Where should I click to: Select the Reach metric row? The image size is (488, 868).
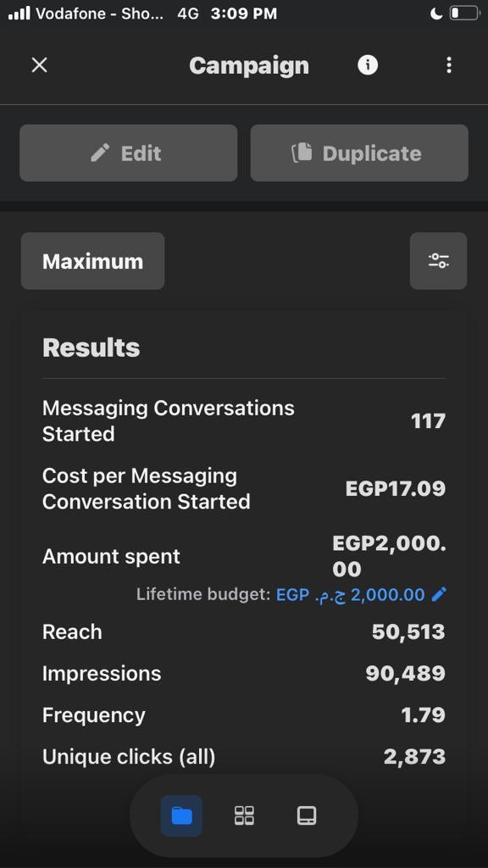tap(244, 632)
